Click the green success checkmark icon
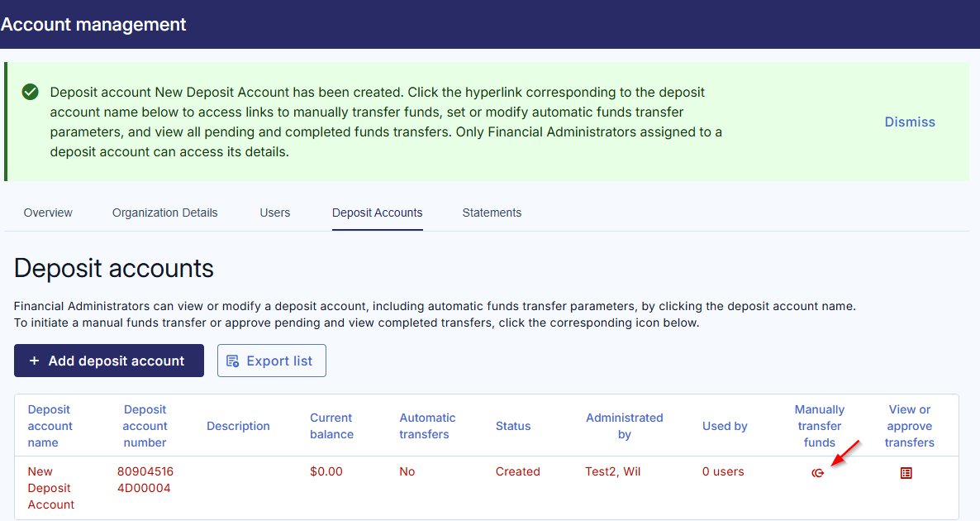Screen dimensions: 980x521 [31, 92]
